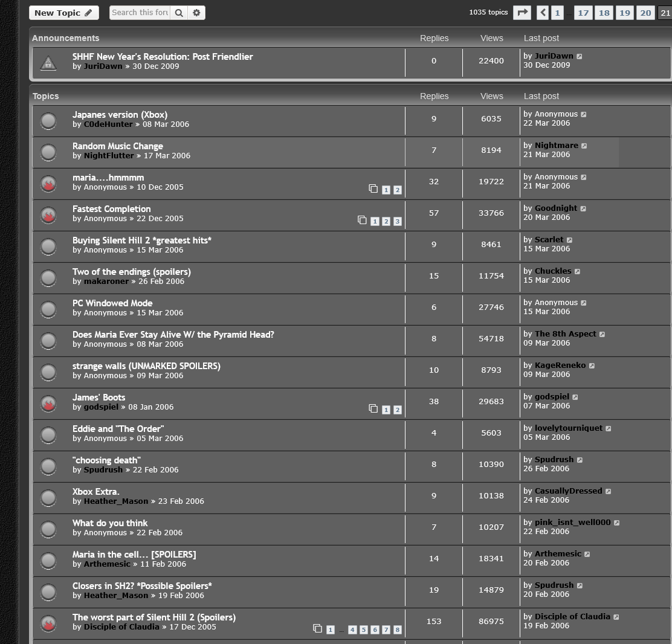Image resolution: width=672 pixels, height=644 pixels.
Task: View last post icon by Chuckles
Action: click(x=577, y=271)
